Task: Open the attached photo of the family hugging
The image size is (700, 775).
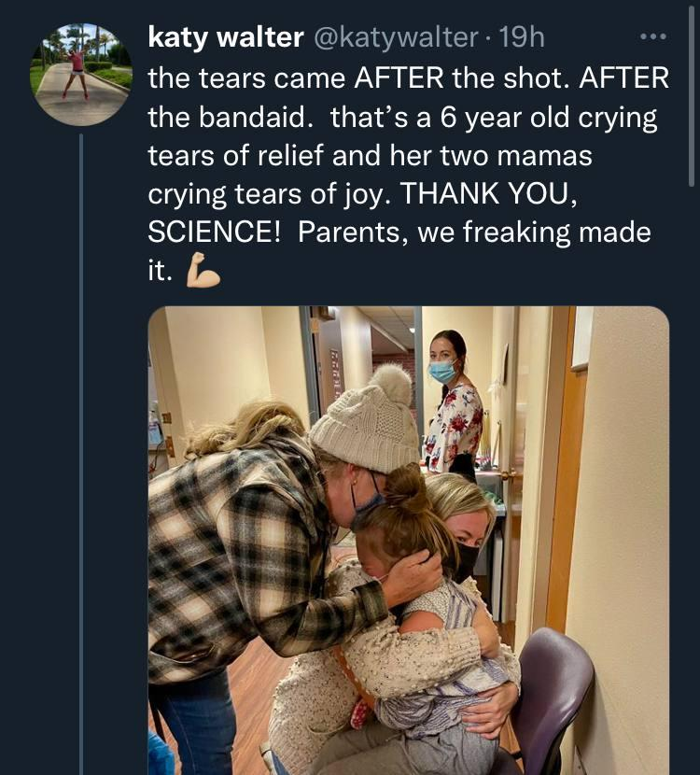Action: pos(408,540)
